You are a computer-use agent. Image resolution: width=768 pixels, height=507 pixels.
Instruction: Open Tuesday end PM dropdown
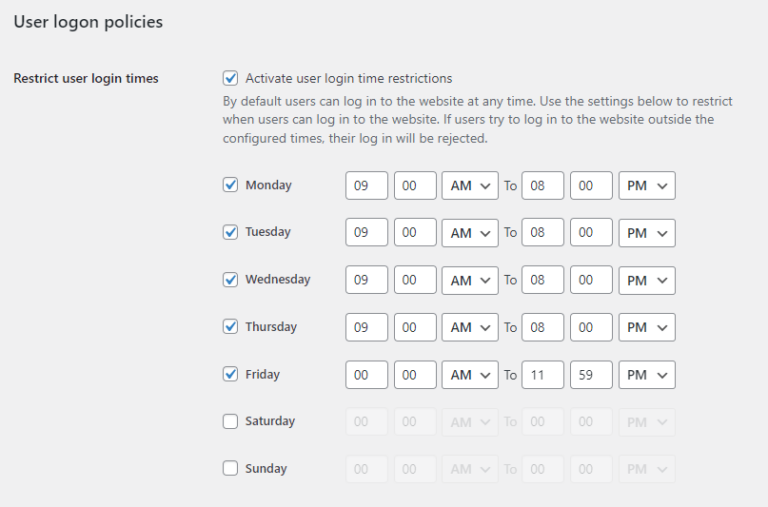click(x=647, y=233)
